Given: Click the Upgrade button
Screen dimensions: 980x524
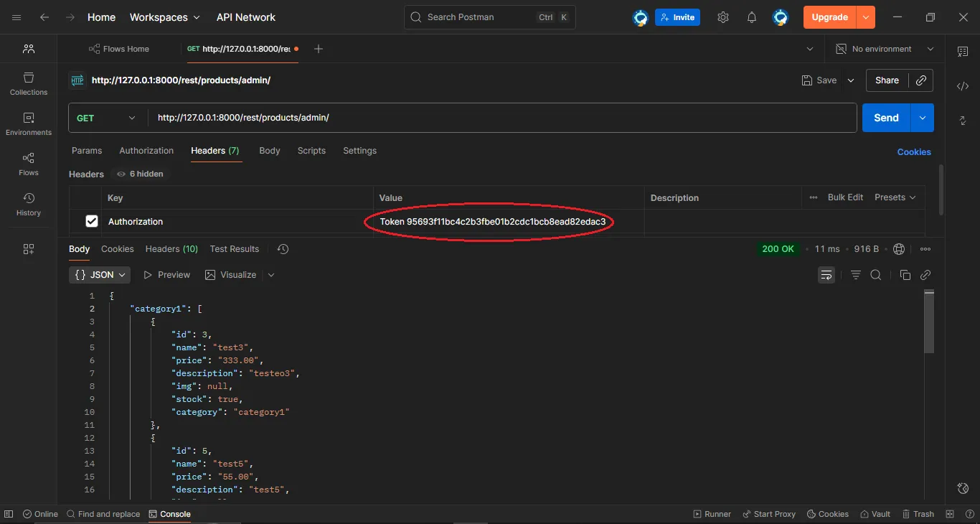Looking at the screenshot, I should click(x=829, y=17).
